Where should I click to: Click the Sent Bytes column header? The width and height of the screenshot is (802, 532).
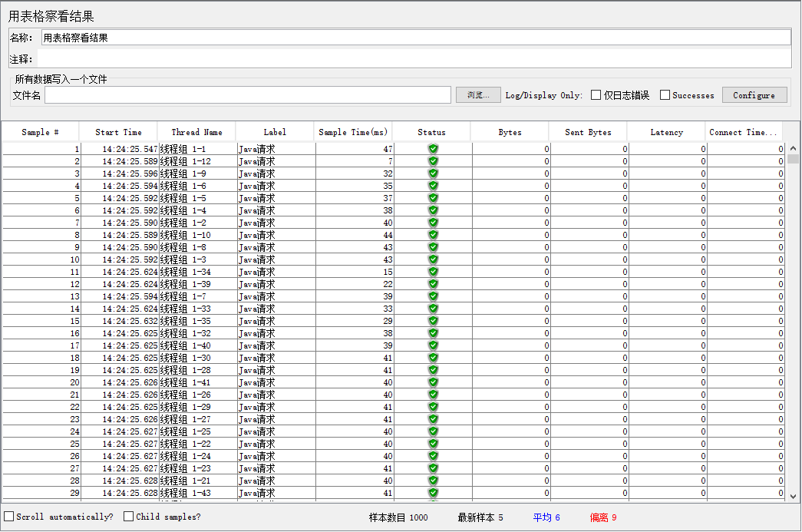pyautogui.click(x=588, y=132)
